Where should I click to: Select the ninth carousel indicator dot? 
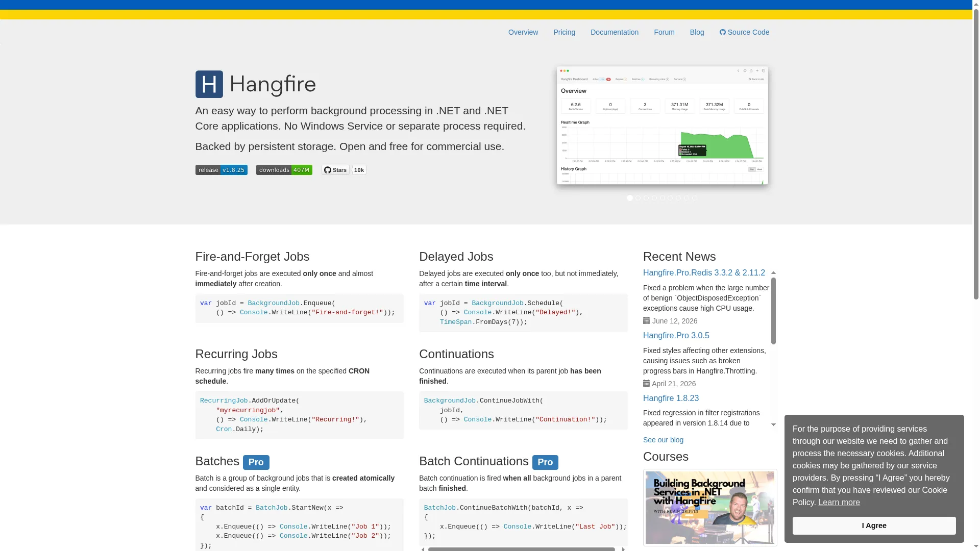(x=695, y=198)
